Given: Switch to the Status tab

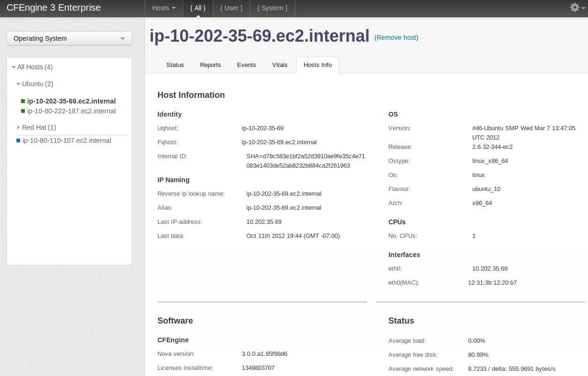Looking at the screenshot, I should pos(175,65).
